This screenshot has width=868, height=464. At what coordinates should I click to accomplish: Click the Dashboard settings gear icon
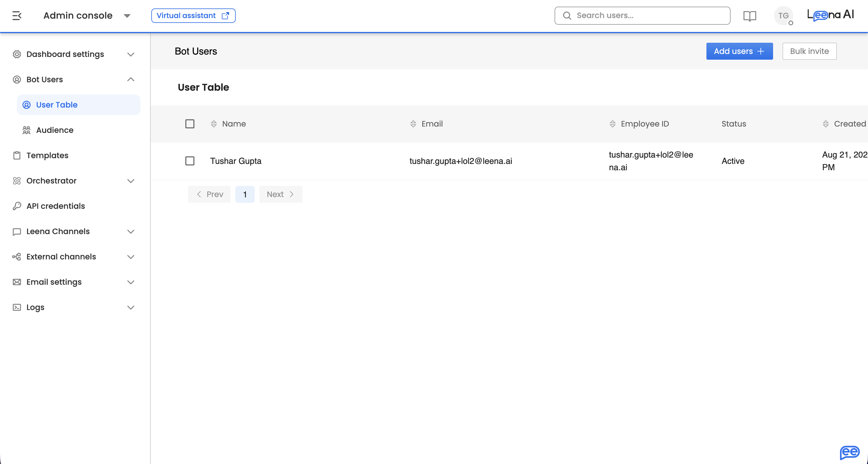17,54
